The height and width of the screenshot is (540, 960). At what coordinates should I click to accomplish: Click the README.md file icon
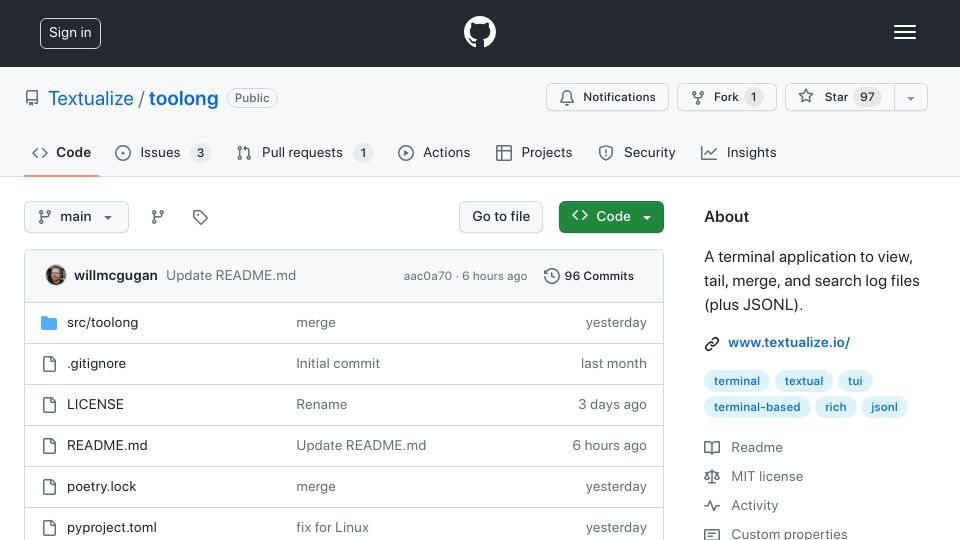49,446
